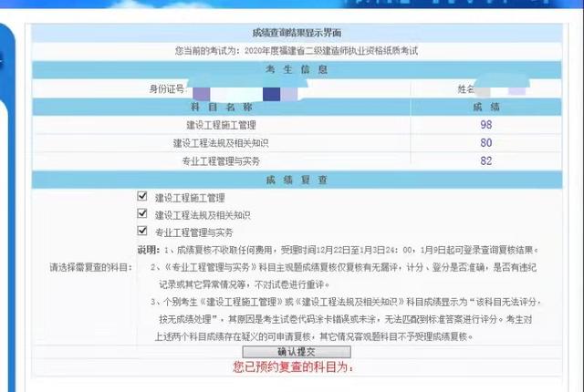Click the 建设工程法规及相关知识 row in score table
The height and width of the screenshot is (392, 584).
(297, 143)
